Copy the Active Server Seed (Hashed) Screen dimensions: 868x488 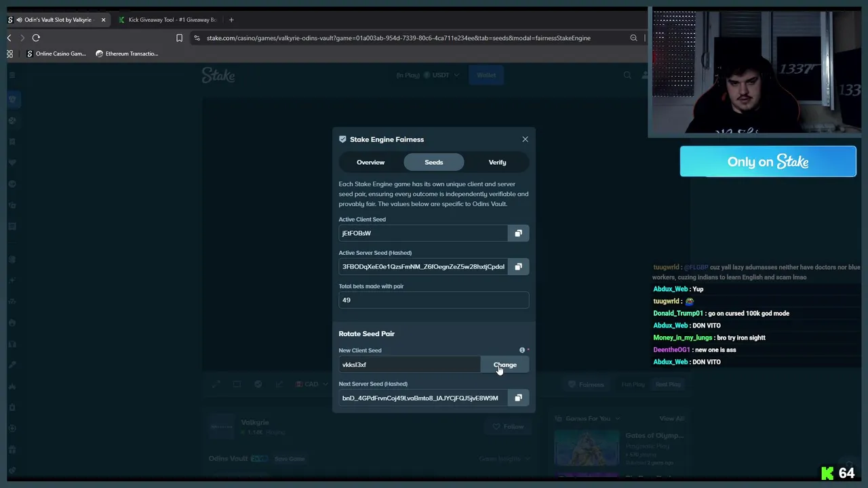tap(518, 266)
